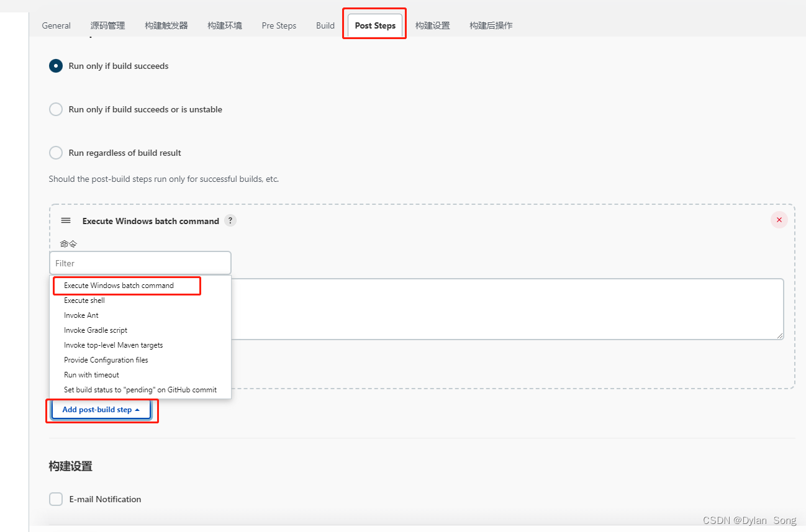The width and height of the screenshot is (806, 532).
Task: Click the 命令 field label
Action: coord(68,244)
